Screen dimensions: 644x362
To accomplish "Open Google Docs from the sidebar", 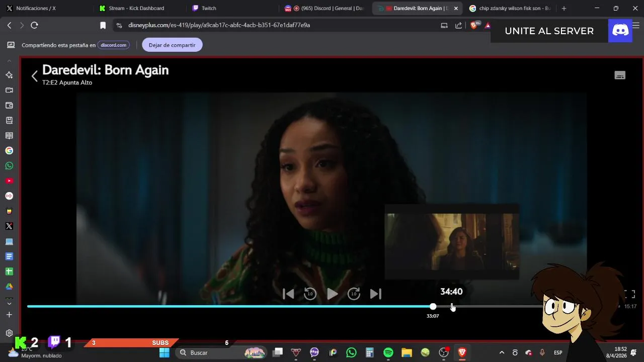I will point(9,256).
